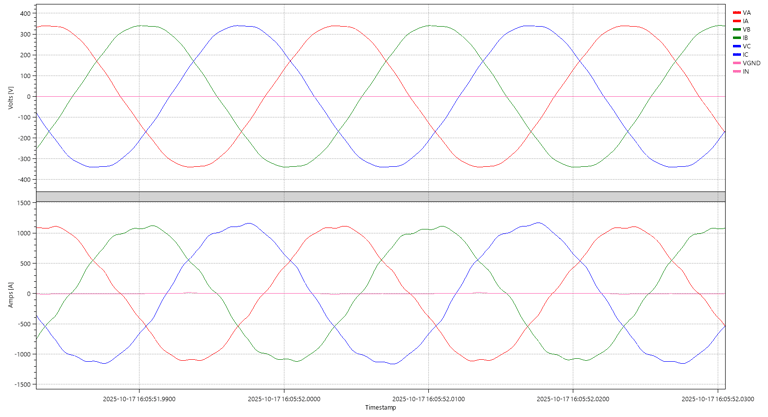Click the -1000 tick on Amps axis
Image resolution: width=768 pixels, height=417 pixels.
(x=24, y=354)
